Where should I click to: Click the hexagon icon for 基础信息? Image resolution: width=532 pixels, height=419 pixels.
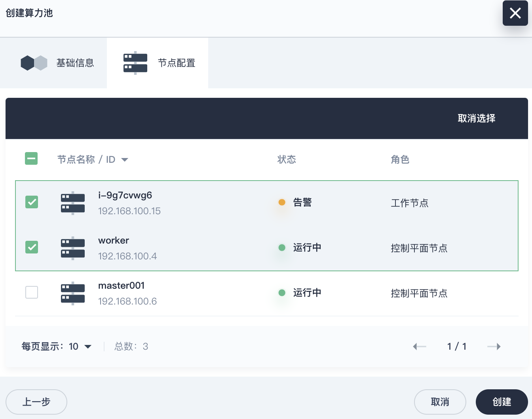tap(34, 63)
